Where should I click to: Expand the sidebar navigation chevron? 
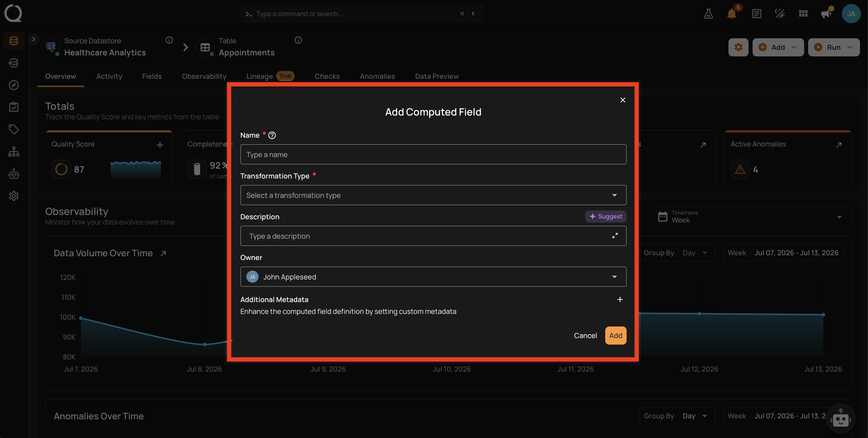(x=33, y=39)
